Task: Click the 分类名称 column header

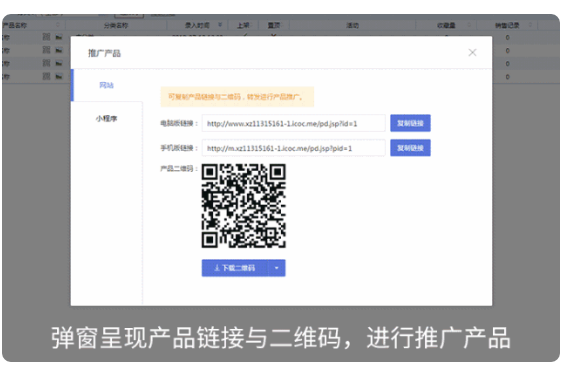Action: pyautogui.click(x=116, y=25)
